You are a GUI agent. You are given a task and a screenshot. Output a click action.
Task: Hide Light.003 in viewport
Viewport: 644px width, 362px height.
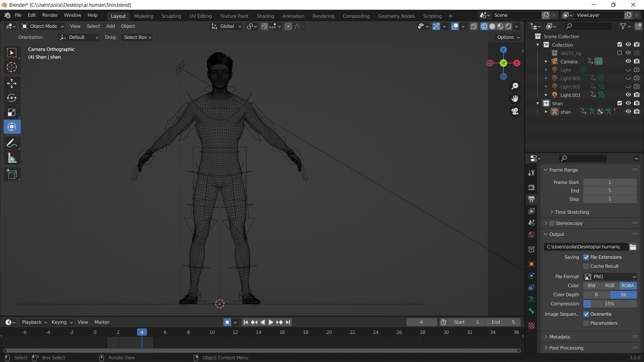click(x=628, y=95)
